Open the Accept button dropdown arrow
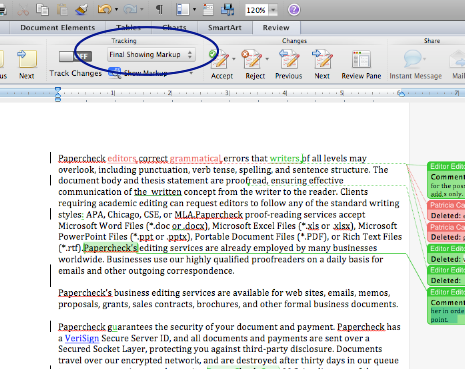465x369 pixels. [234, 59]
